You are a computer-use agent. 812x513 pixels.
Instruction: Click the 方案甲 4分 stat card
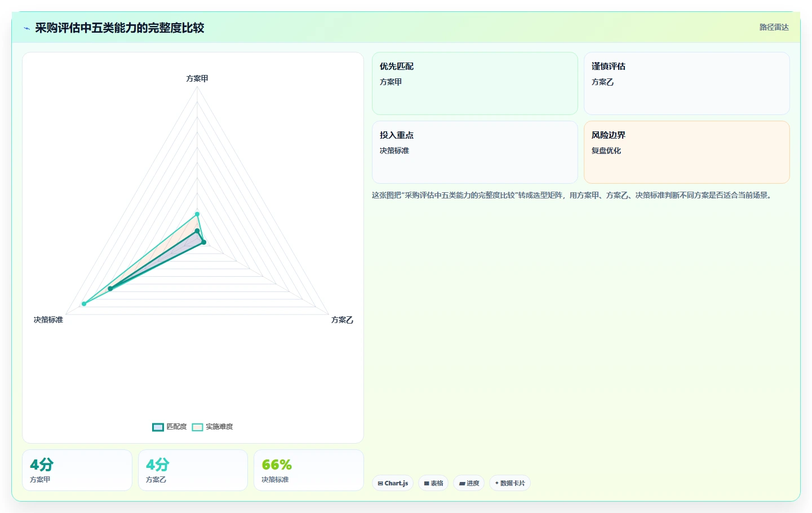(x=77, y=470)
